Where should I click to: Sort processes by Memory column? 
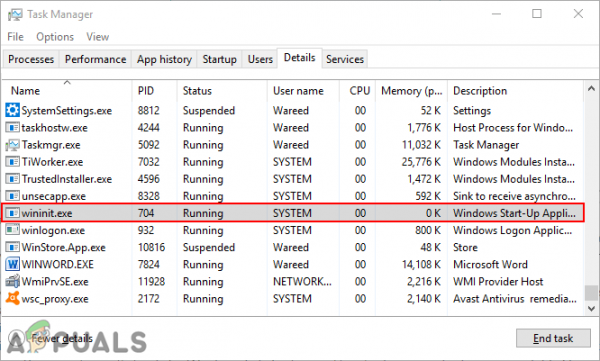411,91
